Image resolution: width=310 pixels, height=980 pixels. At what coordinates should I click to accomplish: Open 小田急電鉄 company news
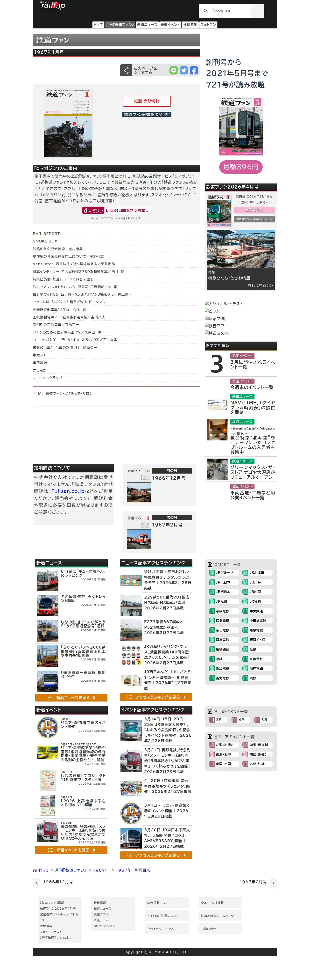click(x=257, y=621)
